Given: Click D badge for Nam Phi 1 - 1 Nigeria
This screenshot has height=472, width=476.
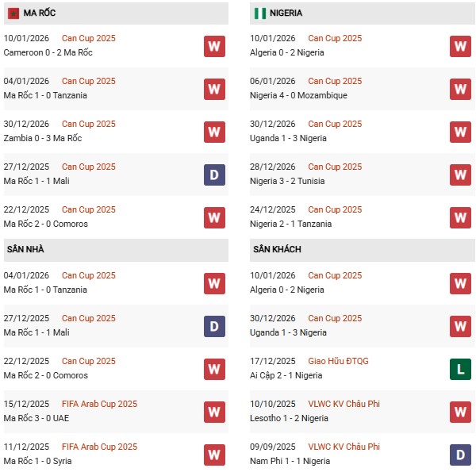Looking at the screenshot, I should 460,455.
